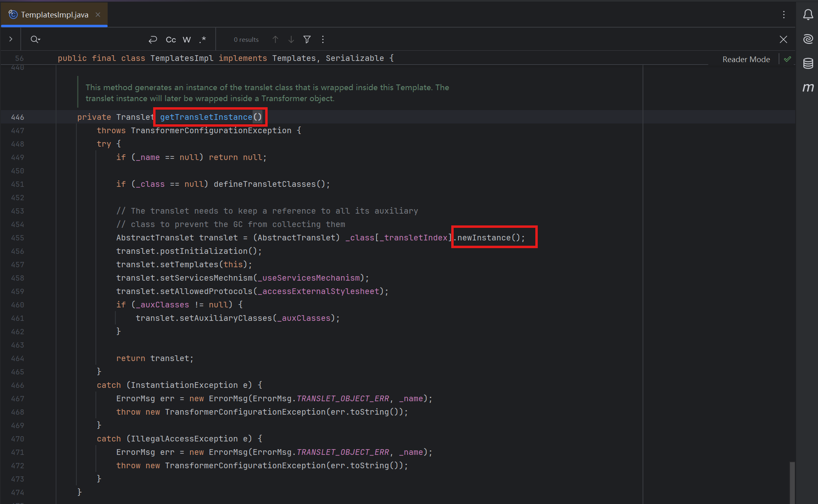Toggle Reader Mode
Screen dimensions: 818x504
(x=746, y=59)
